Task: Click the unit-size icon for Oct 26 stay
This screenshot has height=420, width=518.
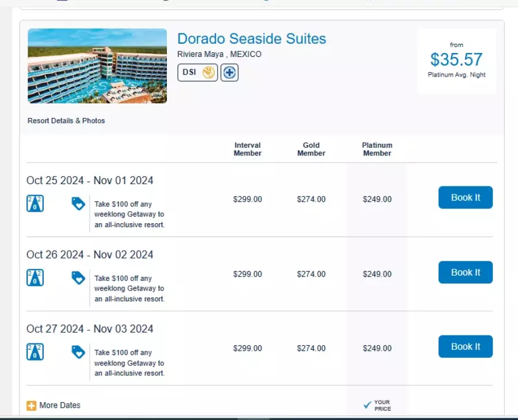Action: pyautogui.click(x=35, y=278)
